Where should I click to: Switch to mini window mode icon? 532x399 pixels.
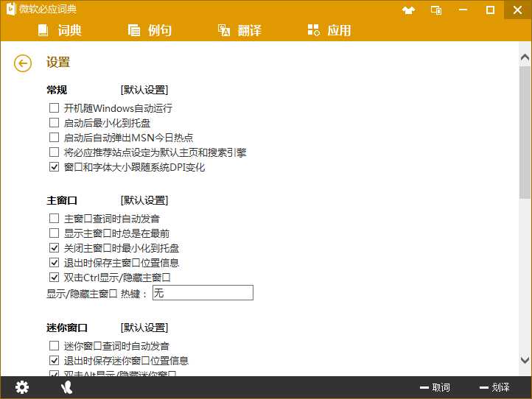[436, 10]
